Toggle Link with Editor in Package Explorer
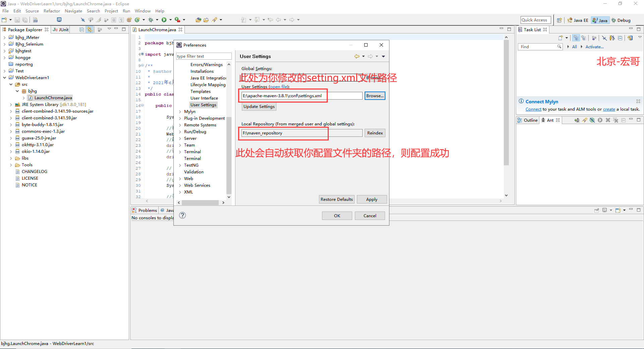Screen dimensions: 644x349 pyautogui.click(x=90, y=30)
